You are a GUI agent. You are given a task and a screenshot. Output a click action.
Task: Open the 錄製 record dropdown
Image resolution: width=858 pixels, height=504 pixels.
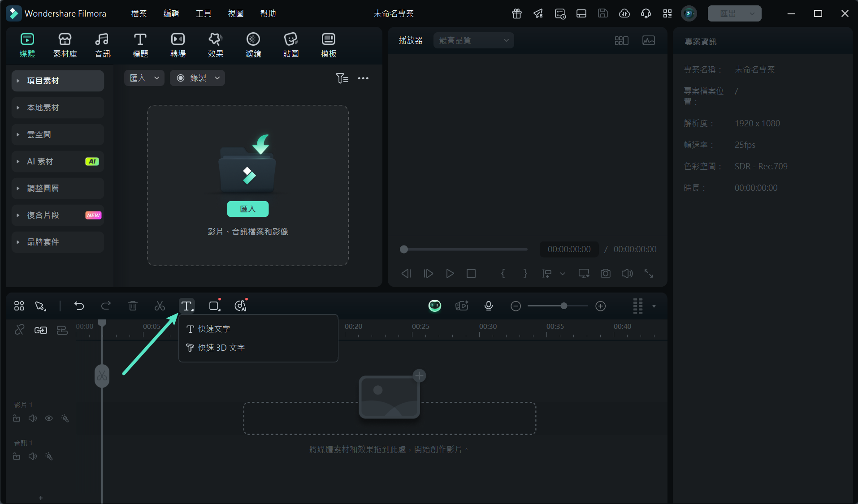coord(197,78)
